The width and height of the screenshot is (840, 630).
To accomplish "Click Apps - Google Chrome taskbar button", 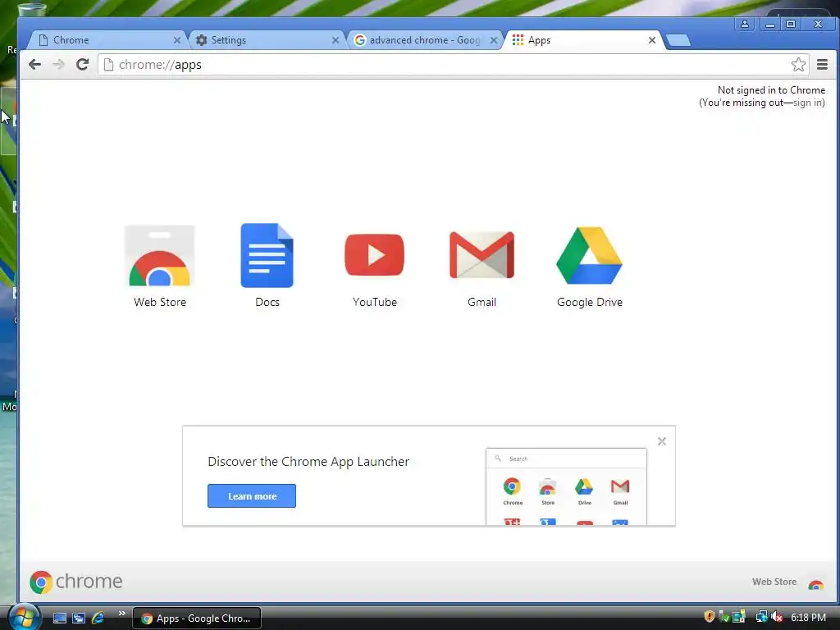I will pos(197,619).
